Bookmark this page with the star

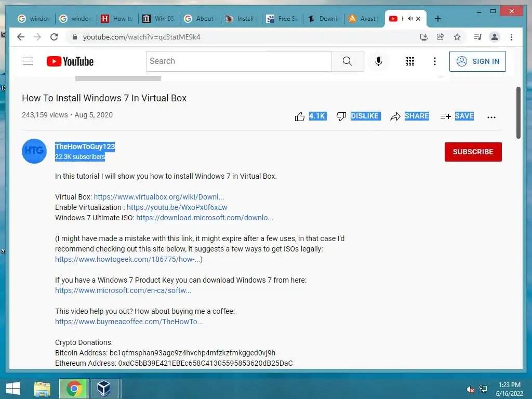(457, 37)
